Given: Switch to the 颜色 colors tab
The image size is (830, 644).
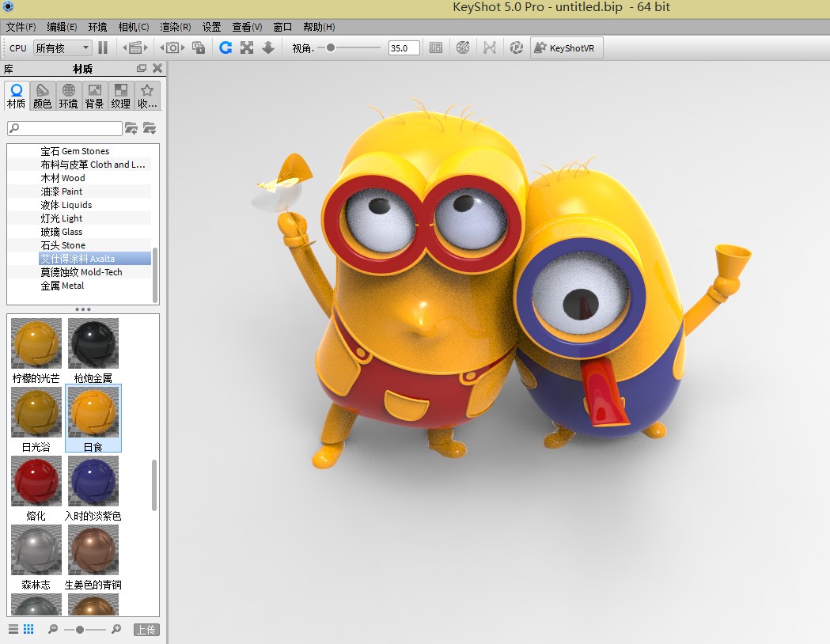Looking at the screenshot, I should [43, 96].
